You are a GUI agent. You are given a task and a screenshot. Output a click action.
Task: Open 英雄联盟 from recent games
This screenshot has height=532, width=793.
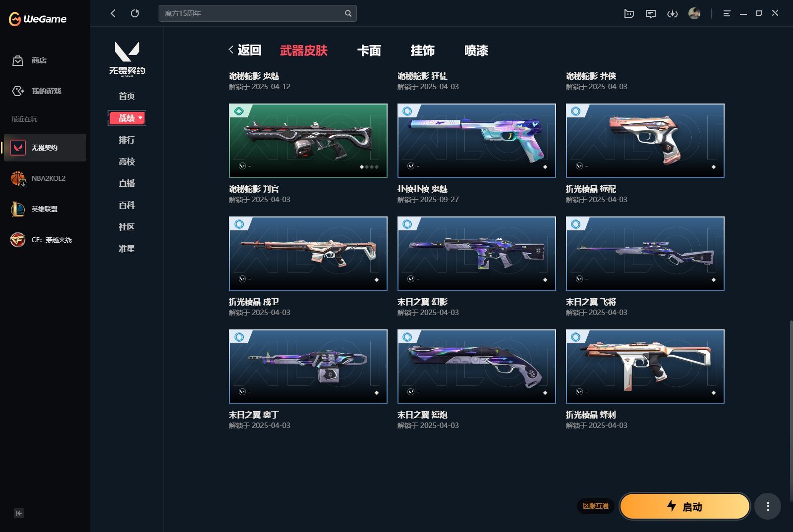pyautogui.click(x=45, y=209)
